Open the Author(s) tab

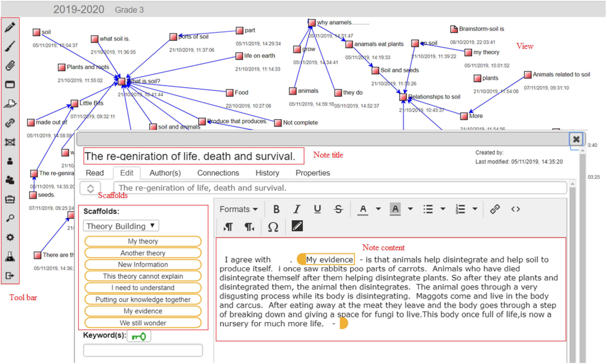[165, 173]
